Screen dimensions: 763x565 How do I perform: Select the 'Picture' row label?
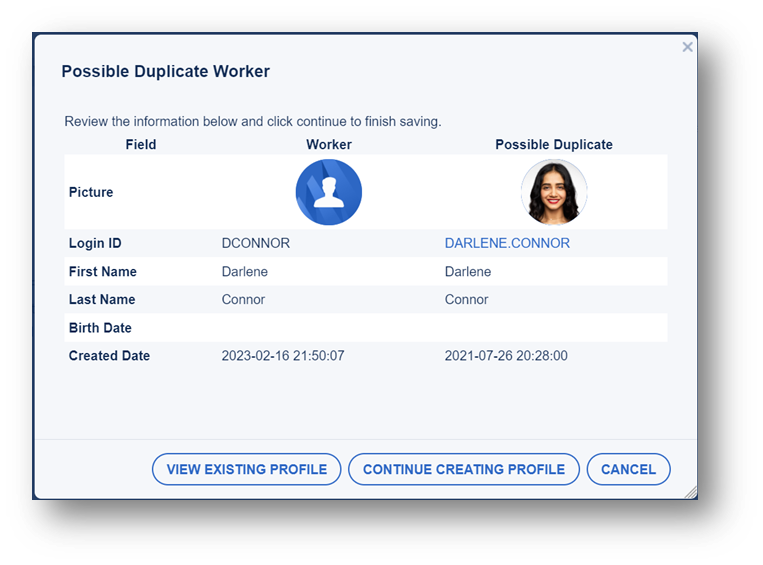pyautogui.click(x=91, y=192)
